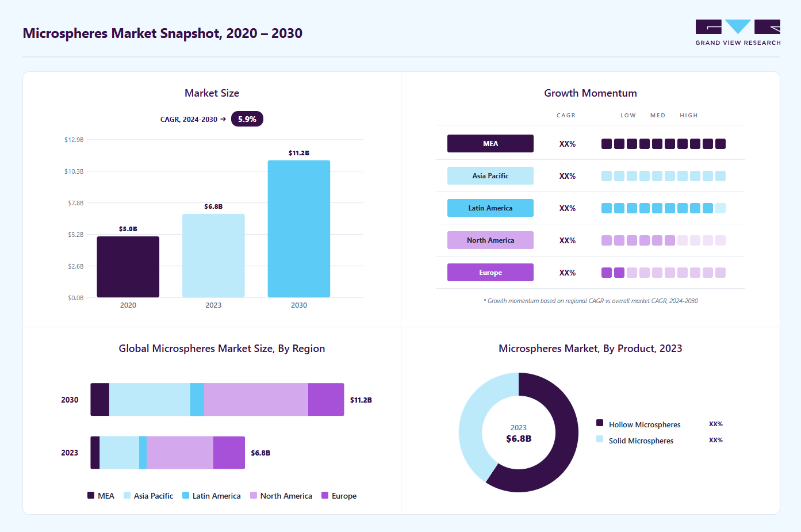The width and height of the screenshot is (801, 532).
Task: Select the MEA region label
Action: [x=490, y=144]
